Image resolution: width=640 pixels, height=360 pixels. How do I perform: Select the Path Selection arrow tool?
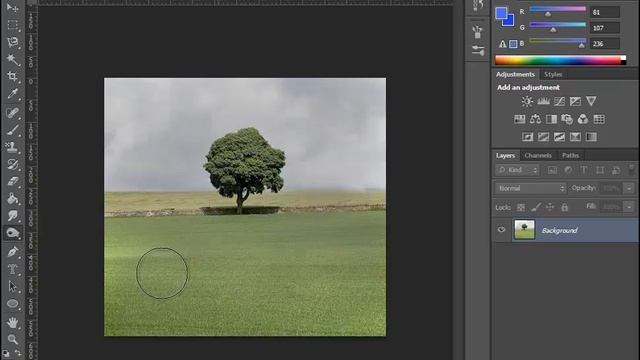coord(12,287)
